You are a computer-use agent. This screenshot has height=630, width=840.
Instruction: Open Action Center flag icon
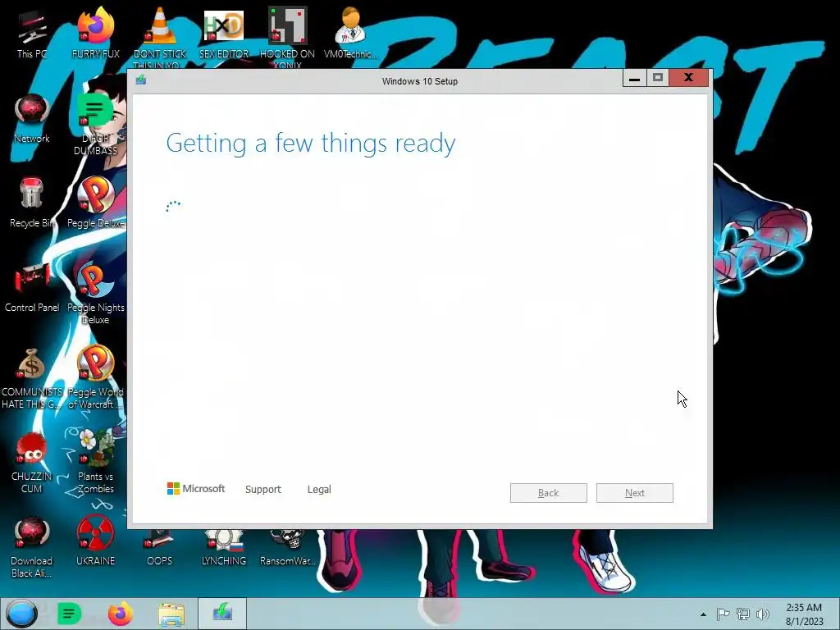[x=723, y=614]
